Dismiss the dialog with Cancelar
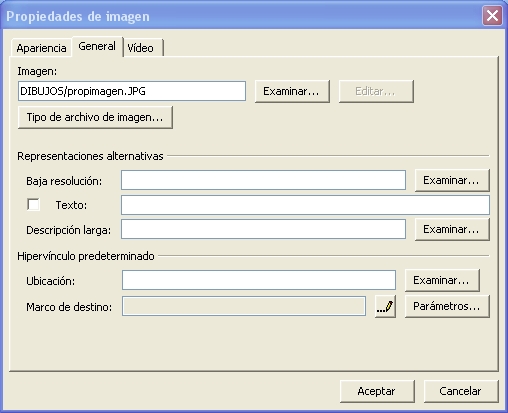This screenshot has width=508, height=413. point(461,391)
